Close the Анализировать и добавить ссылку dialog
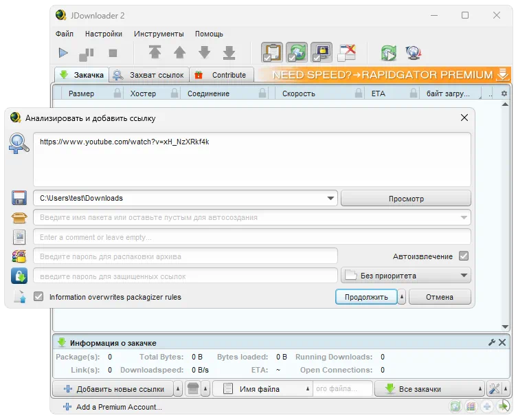 (x=464, y=118)
